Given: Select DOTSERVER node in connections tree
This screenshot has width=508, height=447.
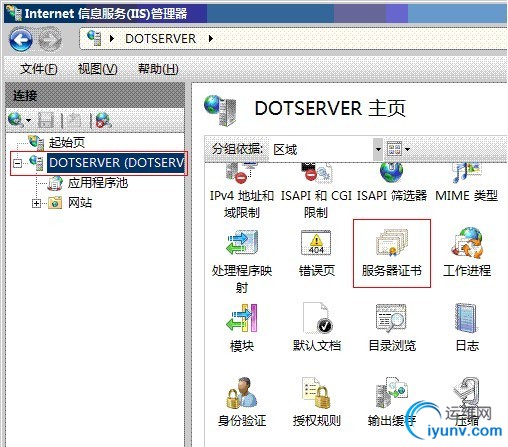Looking at the screenshot, I should [116, 163].
